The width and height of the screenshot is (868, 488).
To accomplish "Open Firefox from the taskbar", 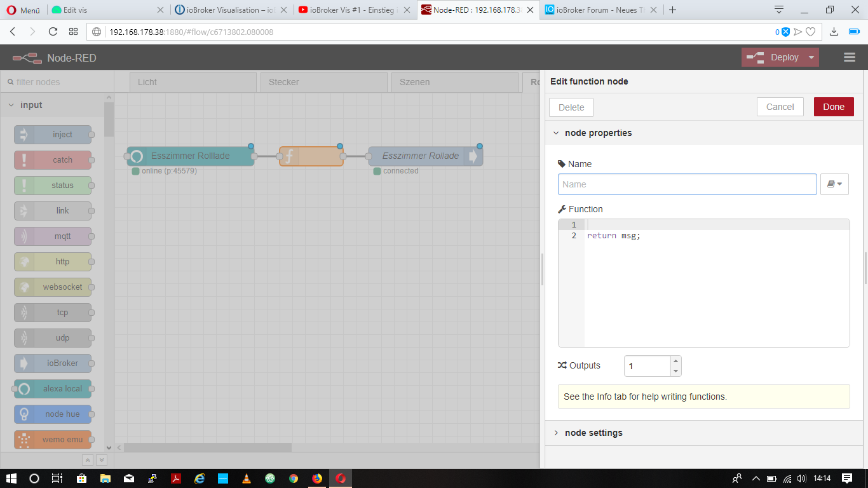I will [317, 478].
